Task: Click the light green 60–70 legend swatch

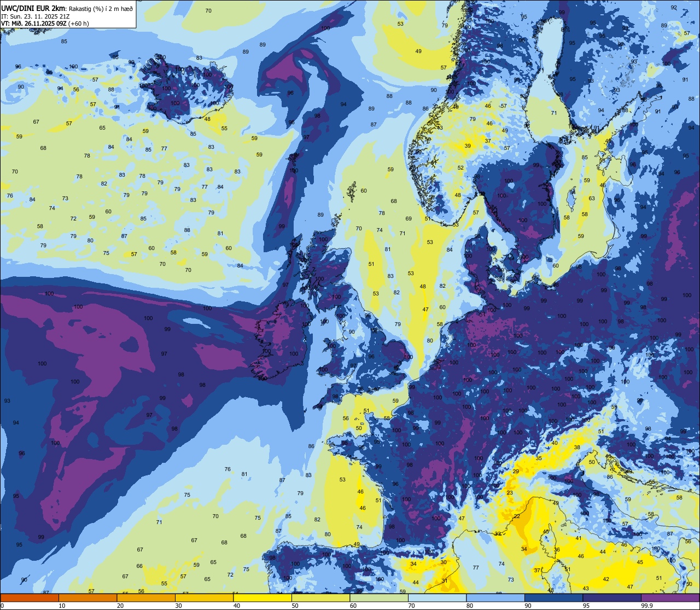Action: coord(379,597)
